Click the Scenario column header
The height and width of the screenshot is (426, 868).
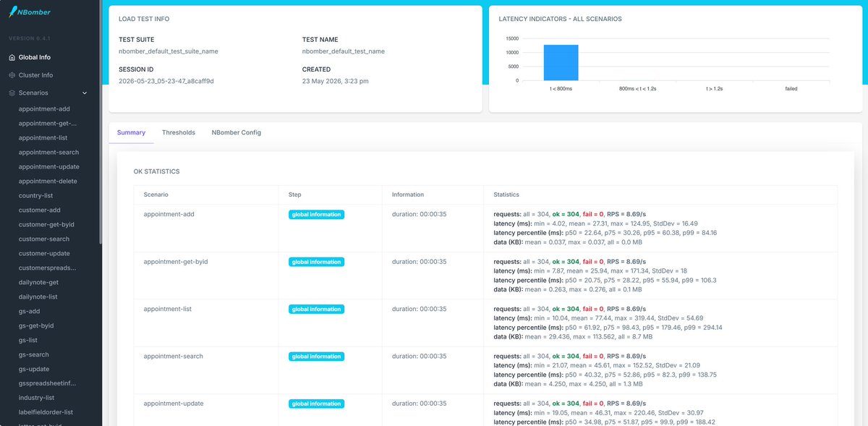coord(156,195)
